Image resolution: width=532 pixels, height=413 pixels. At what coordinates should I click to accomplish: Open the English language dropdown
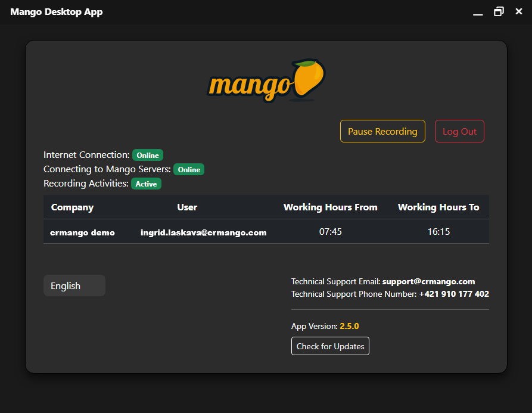pos(74,285)
